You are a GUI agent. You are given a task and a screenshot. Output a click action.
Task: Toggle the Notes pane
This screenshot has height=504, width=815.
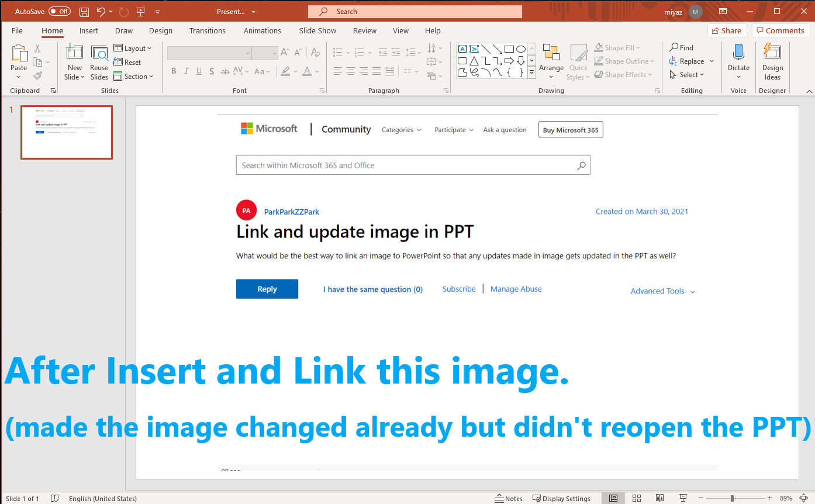(x=509, y=499)
